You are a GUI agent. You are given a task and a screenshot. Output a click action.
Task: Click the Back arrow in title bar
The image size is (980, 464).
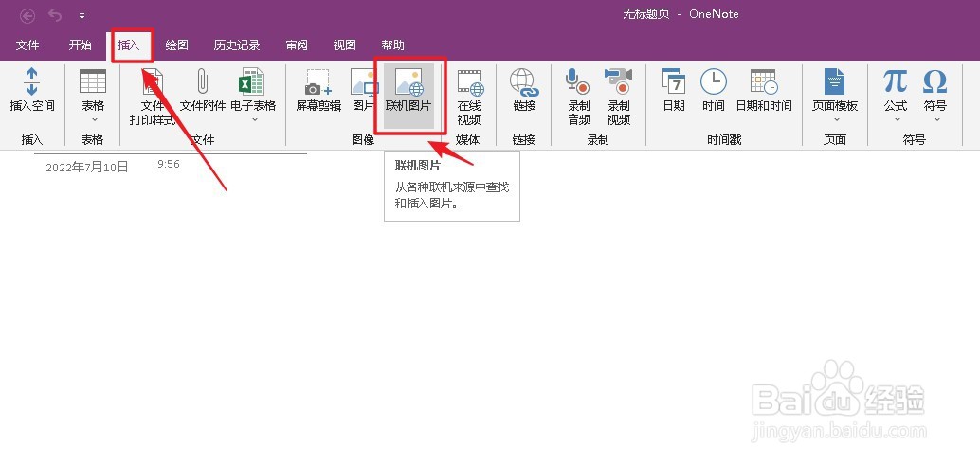click(27, 15)
